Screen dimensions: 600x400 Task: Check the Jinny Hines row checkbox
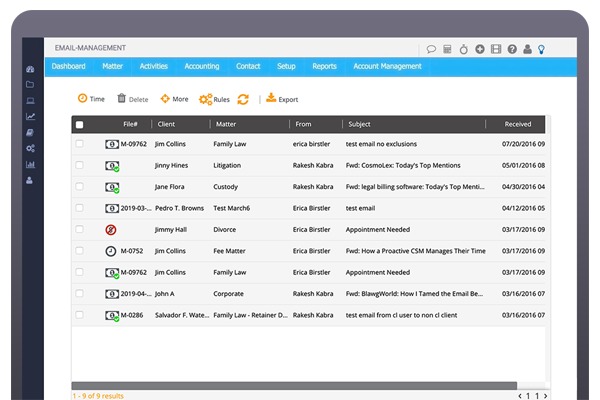[x=79, y=165]
